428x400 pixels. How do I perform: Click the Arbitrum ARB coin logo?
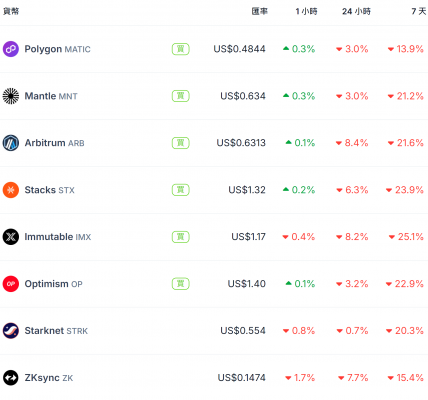pos(11,143)
